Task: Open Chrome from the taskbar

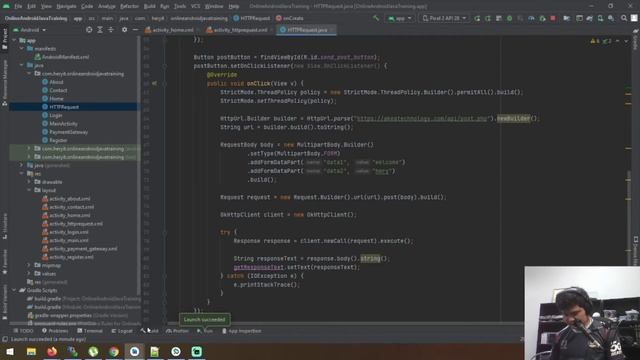Action: [114, 351]
